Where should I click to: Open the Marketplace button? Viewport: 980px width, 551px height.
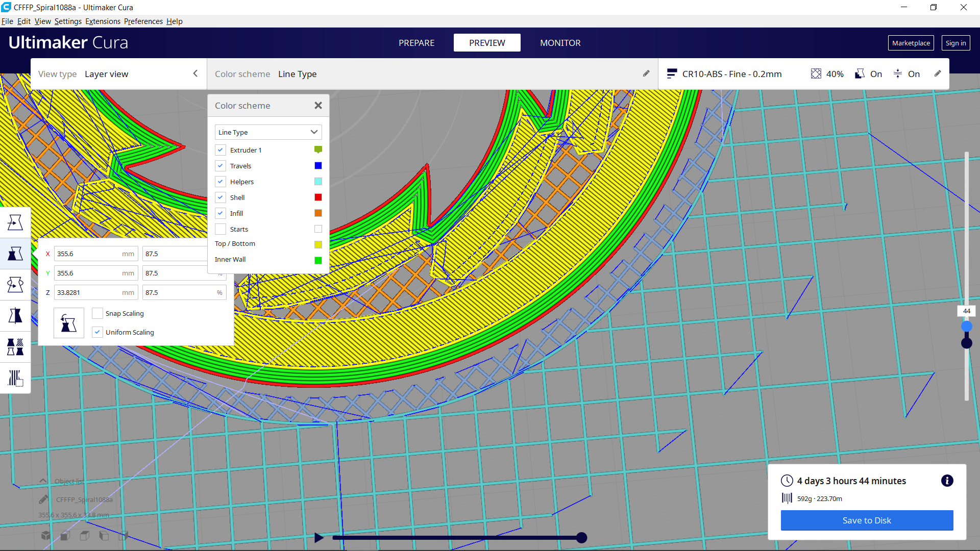(911, 43)
